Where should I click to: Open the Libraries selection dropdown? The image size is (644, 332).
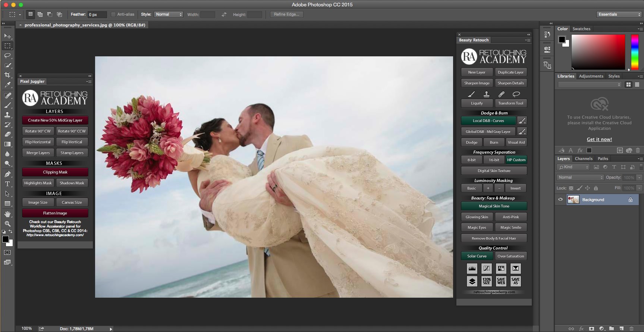click(590, 85)
